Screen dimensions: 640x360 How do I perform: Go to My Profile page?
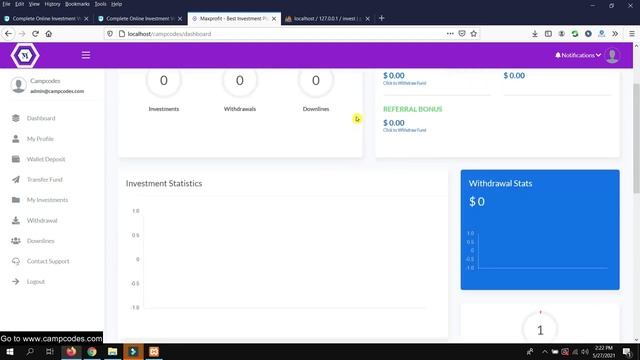coord(40,139)
